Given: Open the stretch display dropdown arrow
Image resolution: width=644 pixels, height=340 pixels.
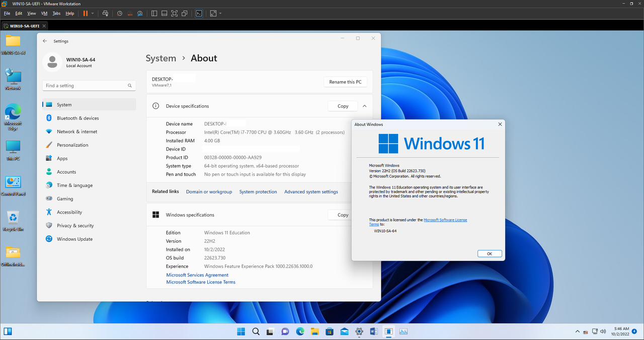Looking at the screenshot, I should point(220,13).
